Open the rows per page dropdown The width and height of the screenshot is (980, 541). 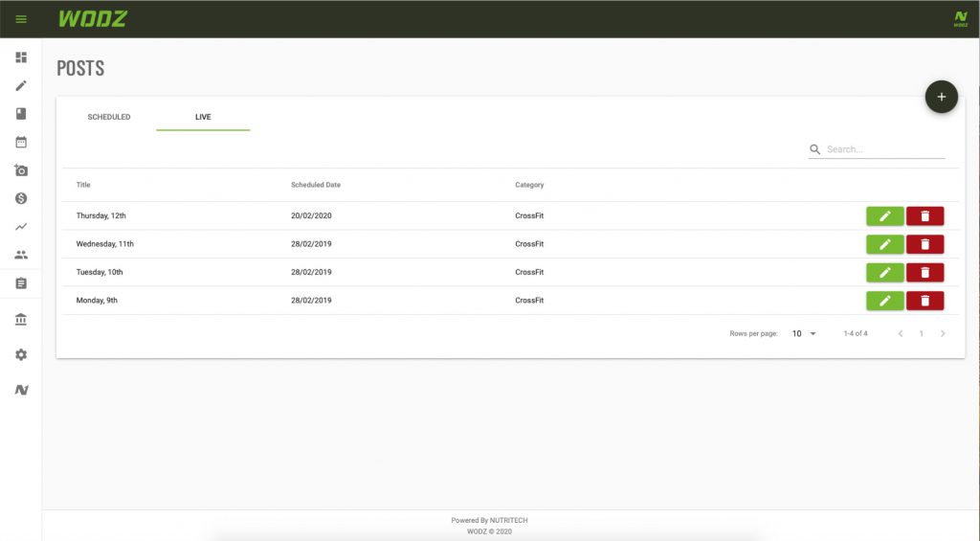(804, 333)
